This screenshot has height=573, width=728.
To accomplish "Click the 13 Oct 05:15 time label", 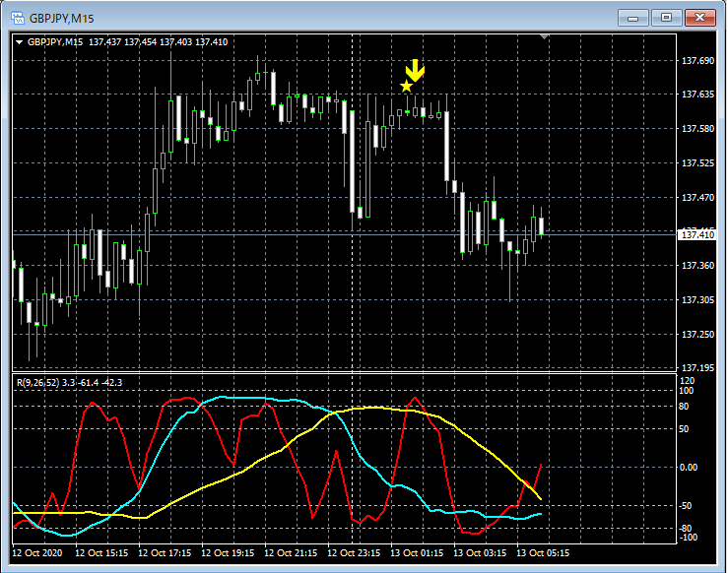I will pyautogui.click(x=543, y=553).
